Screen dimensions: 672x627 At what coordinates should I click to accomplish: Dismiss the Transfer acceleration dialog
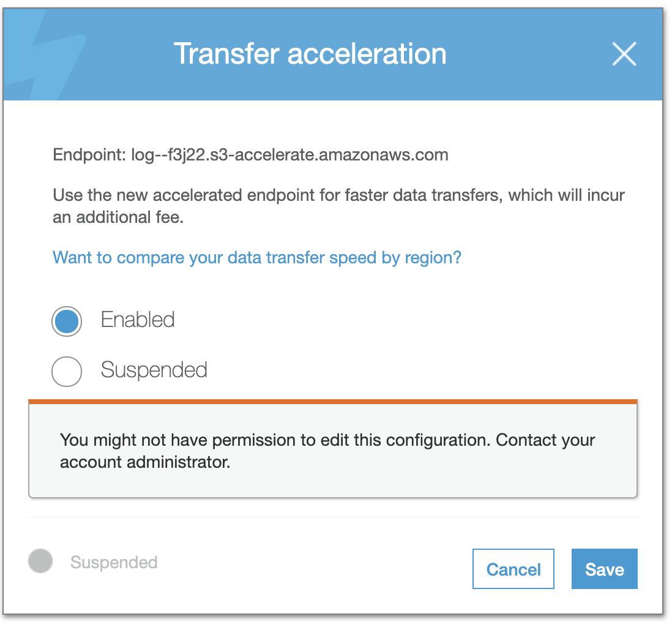(624, 54)
